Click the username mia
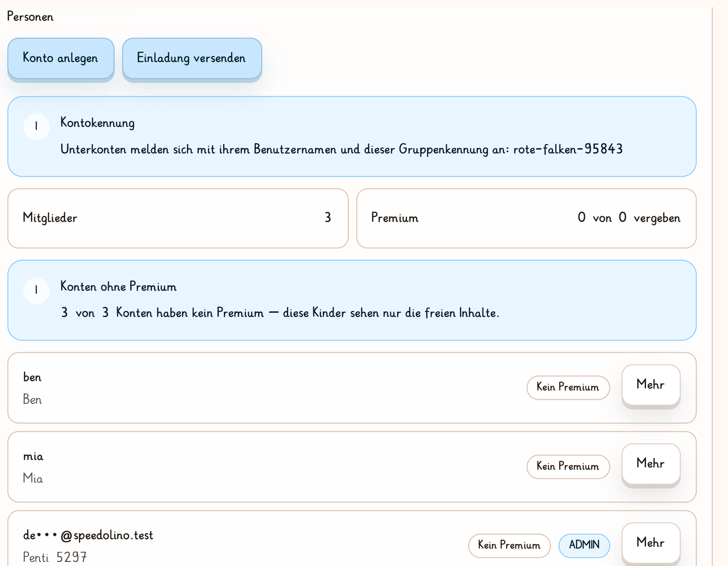Screen dimensions: 728x566 tap(33, 456)
